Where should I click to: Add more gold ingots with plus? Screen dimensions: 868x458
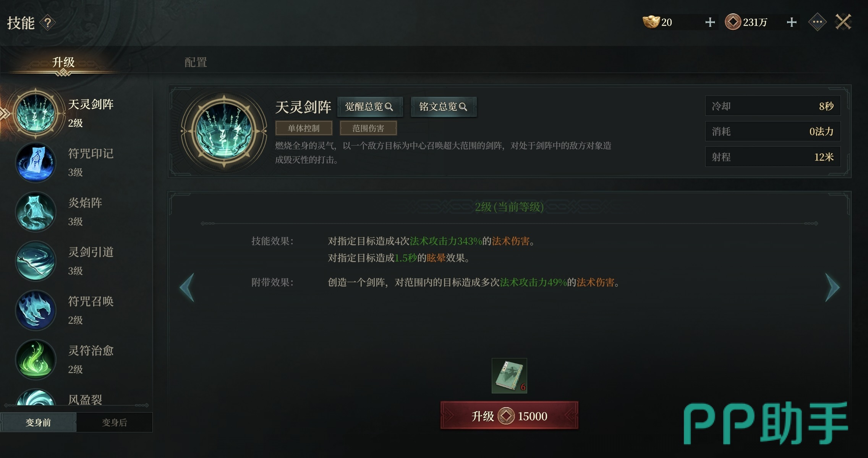710,22
